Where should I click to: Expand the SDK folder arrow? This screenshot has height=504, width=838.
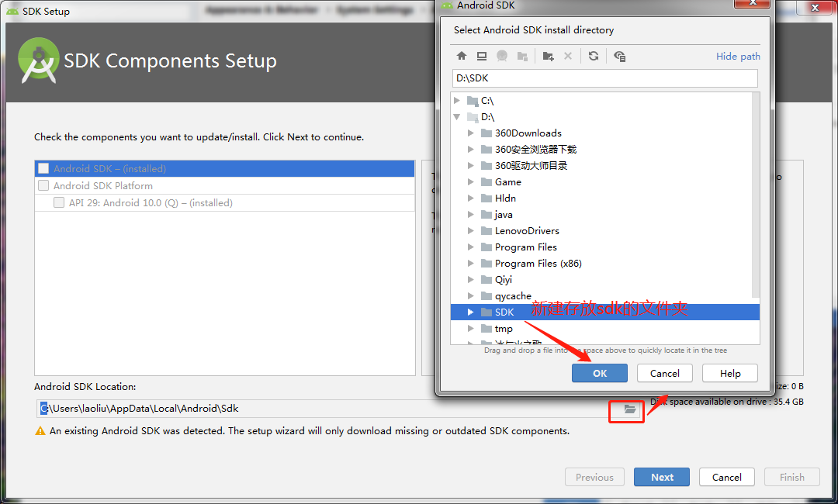(470, 312)
